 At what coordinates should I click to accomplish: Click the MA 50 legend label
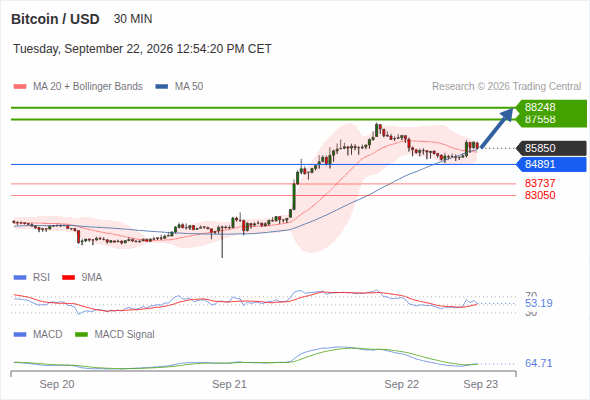(x=189, y=87)
